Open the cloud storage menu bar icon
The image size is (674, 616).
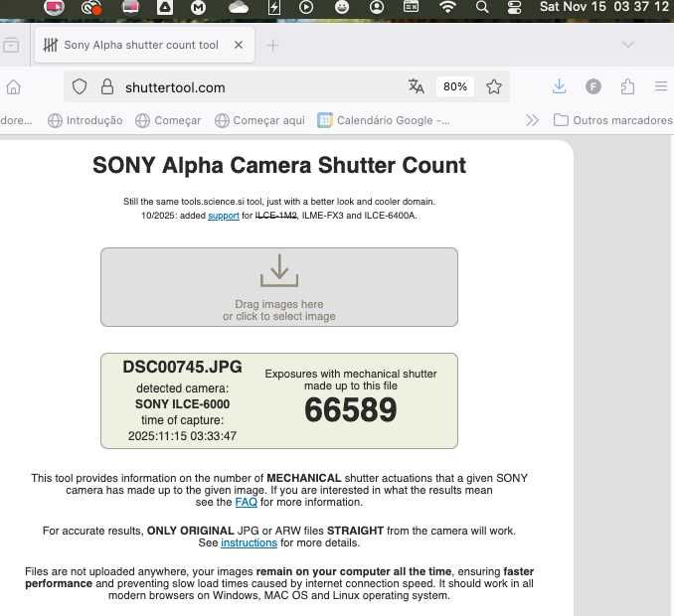[x=239, y=7]
